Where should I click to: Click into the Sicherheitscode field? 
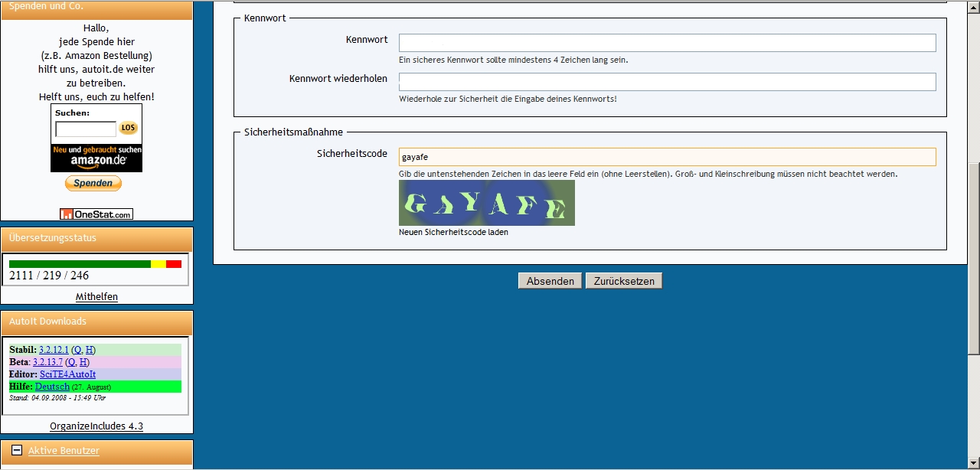coord(667,157)
